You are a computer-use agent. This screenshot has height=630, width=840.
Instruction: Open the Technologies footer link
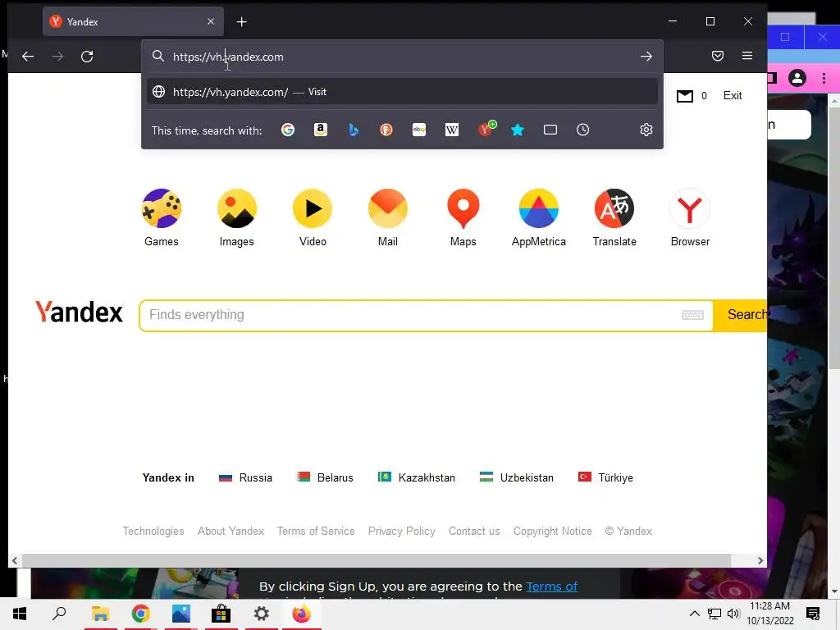(153, 531)
